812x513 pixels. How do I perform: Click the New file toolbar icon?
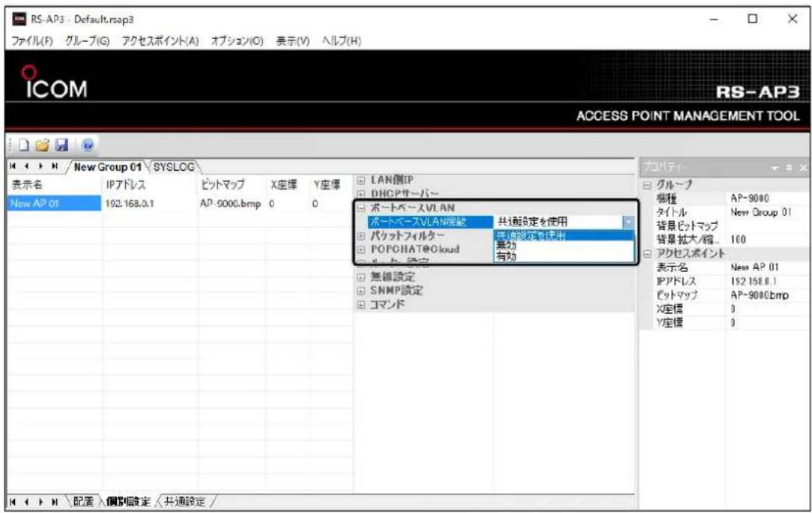coord(24,145)
